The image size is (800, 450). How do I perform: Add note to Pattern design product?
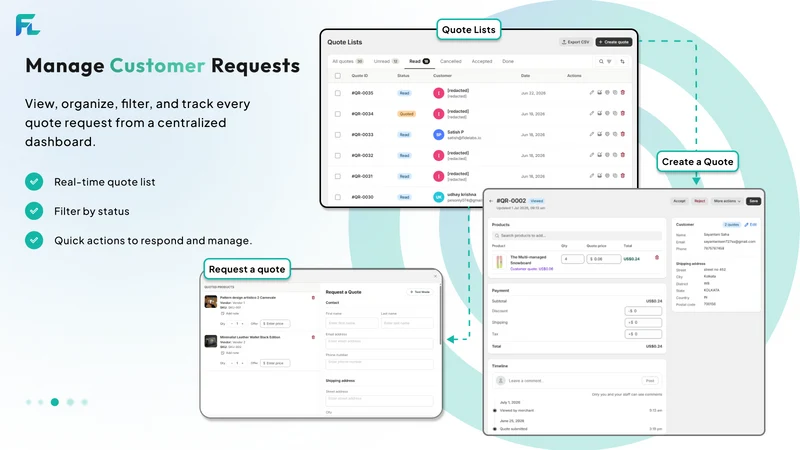point(230,313)
